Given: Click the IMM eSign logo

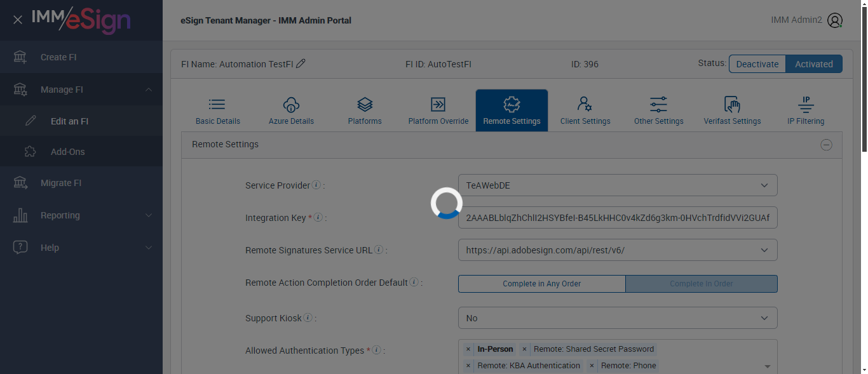Looking at the screenshot, I should click(81, 19).
